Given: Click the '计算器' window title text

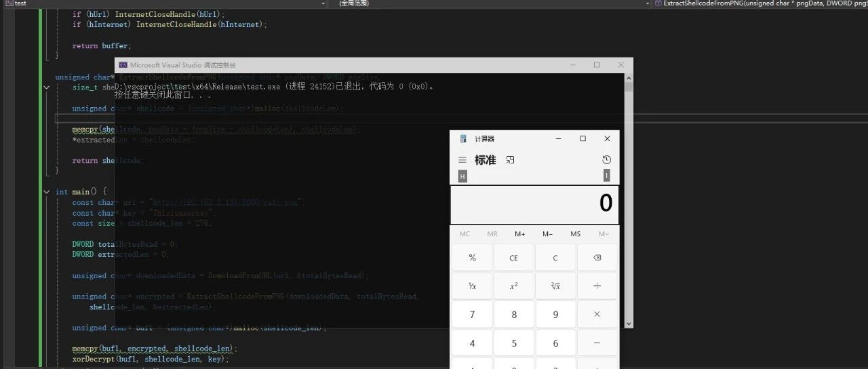Looking at the screenshot, I should tap(484, 138).
